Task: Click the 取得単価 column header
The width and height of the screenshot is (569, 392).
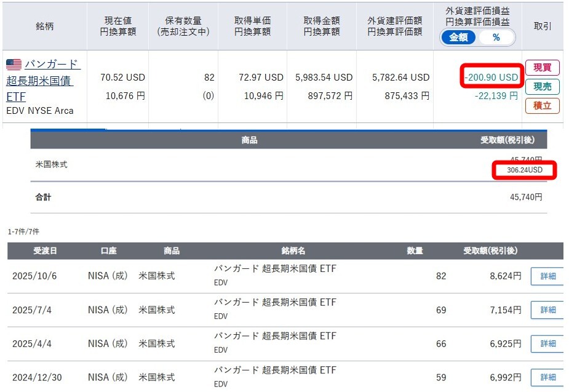Action: click(252, 25)
